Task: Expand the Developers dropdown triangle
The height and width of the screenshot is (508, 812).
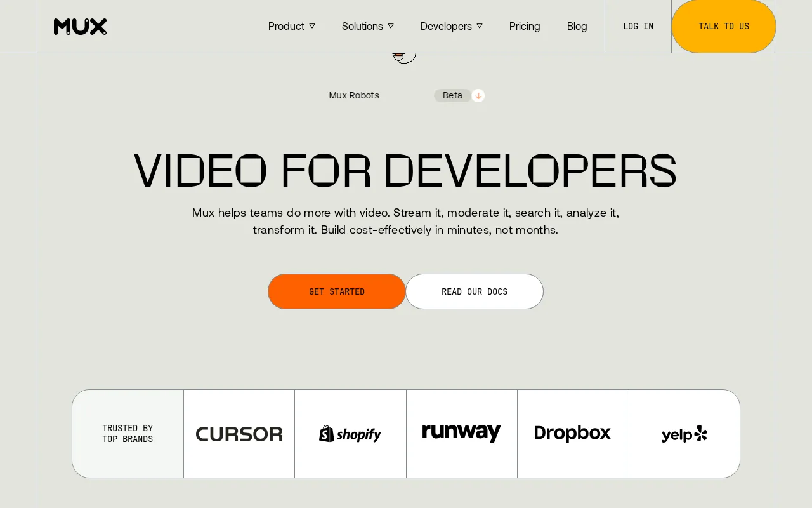Action: point(480,26)
